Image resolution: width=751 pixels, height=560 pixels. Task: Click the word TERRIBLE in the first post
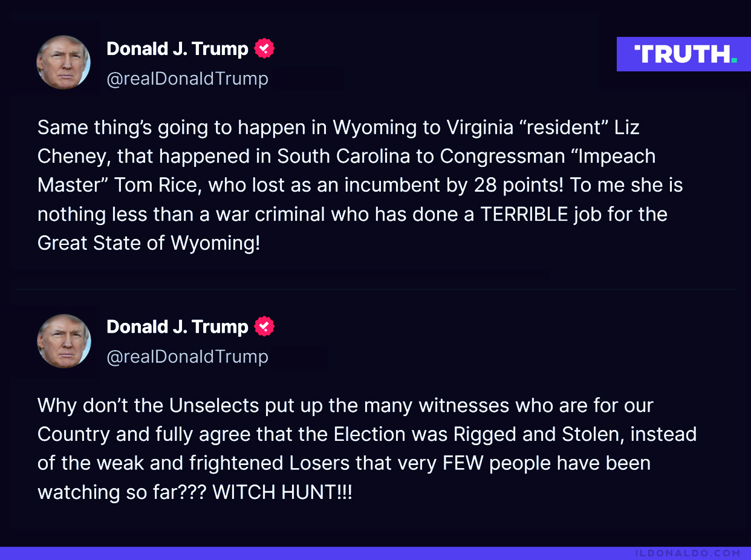[x=524, y=214]
